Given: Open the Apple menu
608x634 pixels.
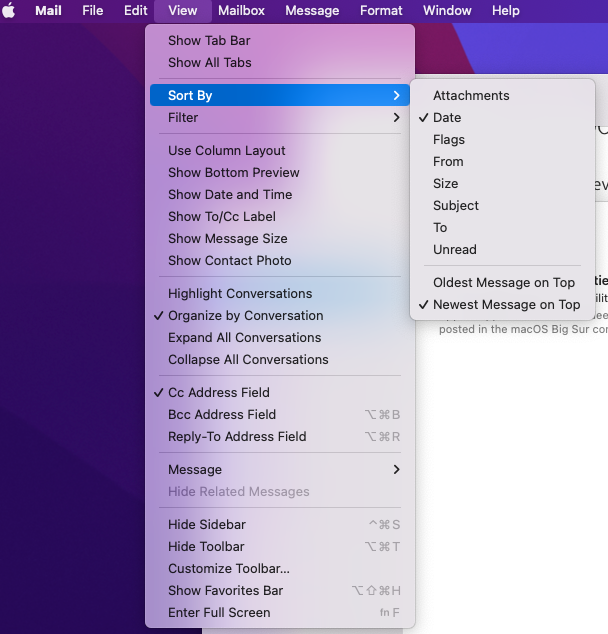Looking at the screenshot, I should (x=9, y=11).
